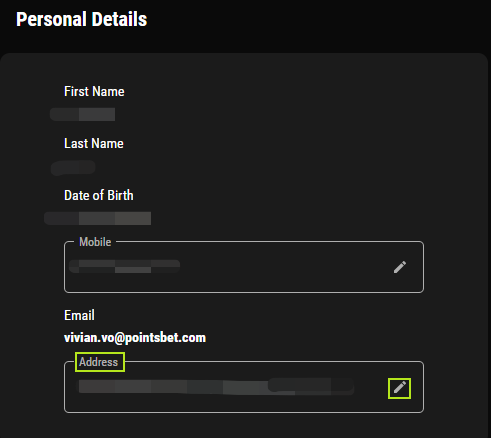Viewport: 491px width, 438px height.
Task: Edit the mobile number via pencil icon
Action: coord(400,267)
